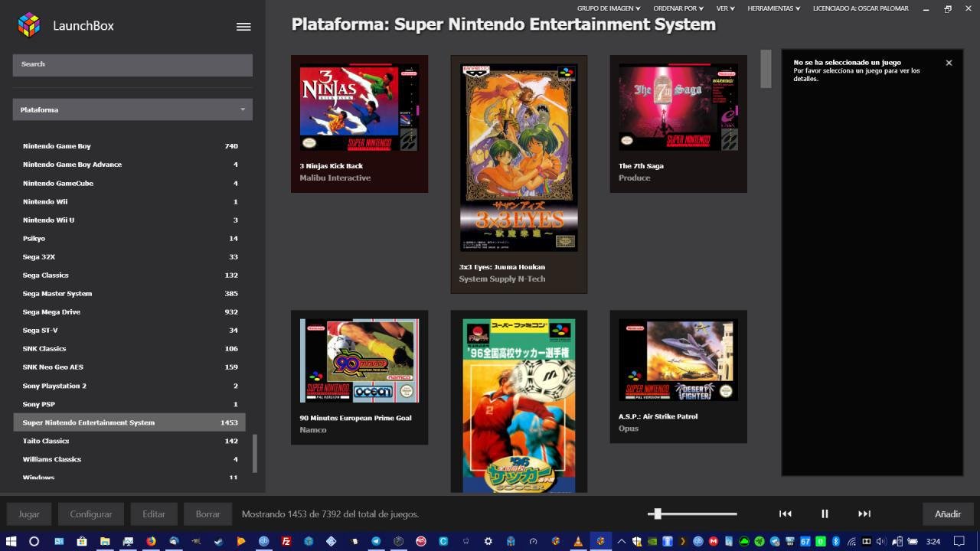Click the Añadir button
The image size is (980, 551).
[x=948, y=514]
